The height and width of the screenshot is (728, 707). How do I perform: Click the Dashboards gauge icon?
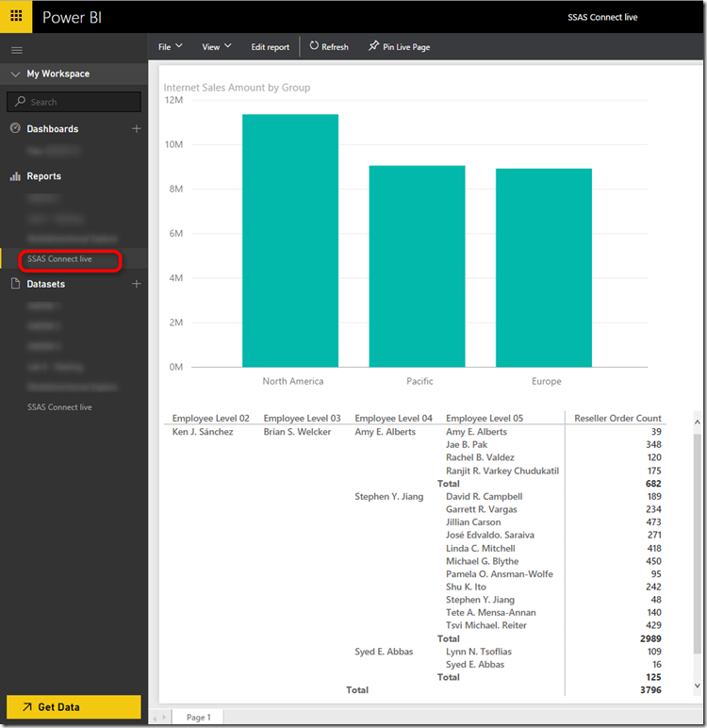coord(15,128)
